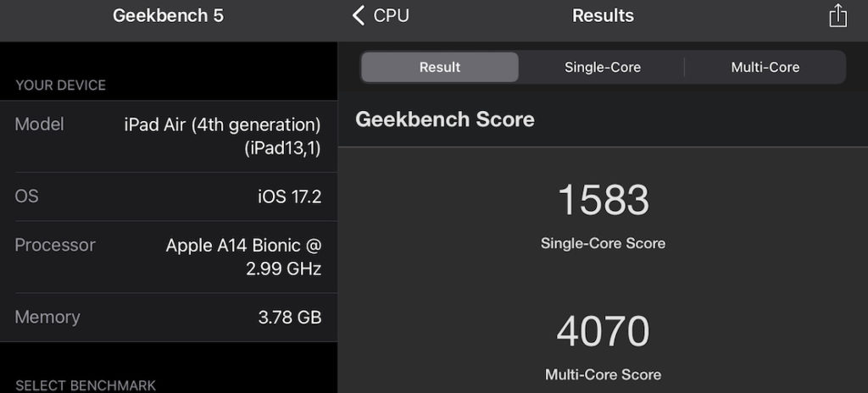
Task: Click the Geekbench 5 title
Action: 168,15
